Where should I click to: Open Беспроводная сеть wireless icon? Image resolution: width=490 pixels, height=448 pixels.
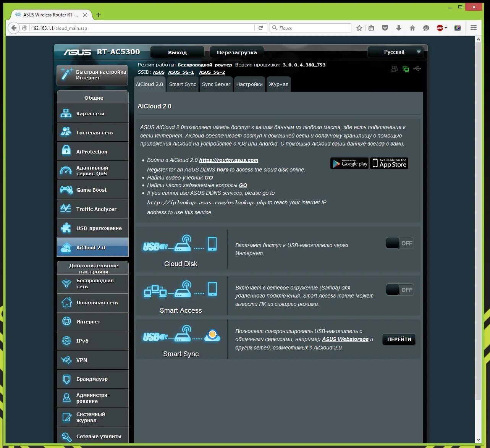click(66, 283)
